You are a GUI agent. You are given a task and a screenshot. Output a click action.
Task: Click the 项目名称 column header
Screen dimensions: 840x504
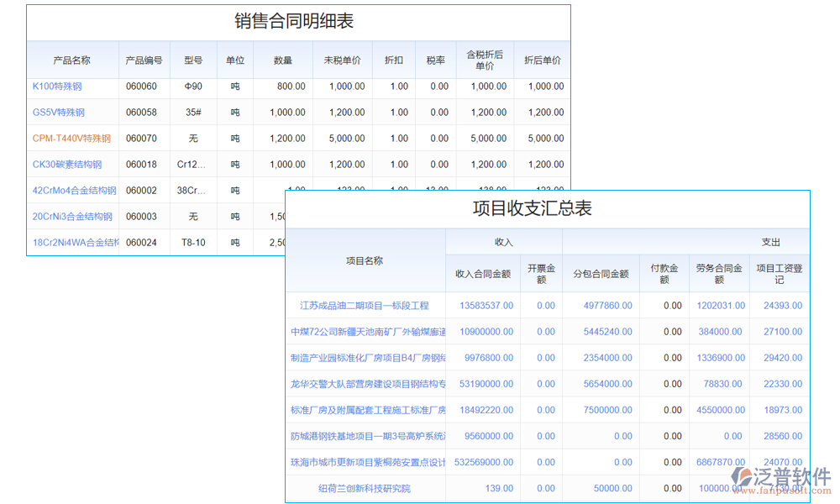(x=365, y=260)
